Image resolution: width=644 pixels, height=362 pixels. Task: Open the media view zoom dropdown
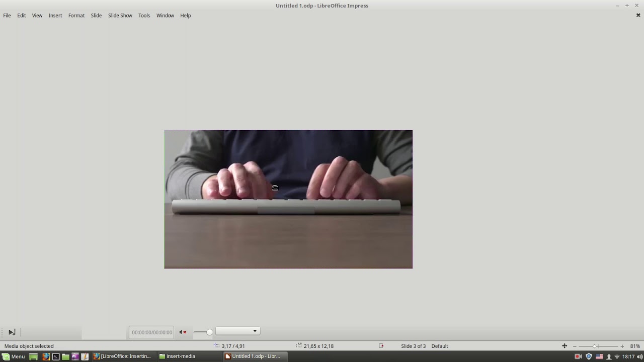click(237, 331)
